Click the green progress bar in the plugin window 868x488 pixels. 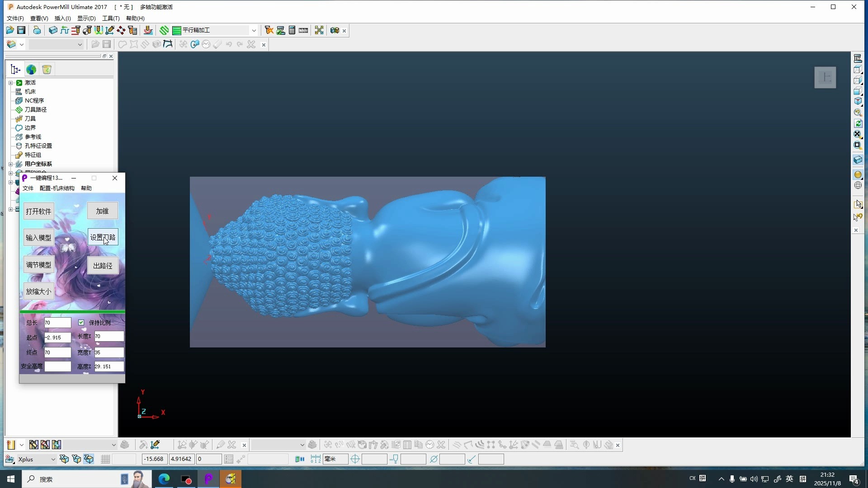pyautogui.click(x=72, y=312)
